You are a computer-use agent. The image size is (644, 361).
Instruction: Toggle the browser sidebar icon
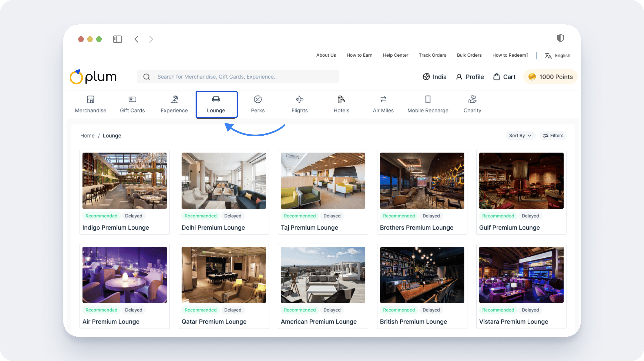pyautogui.click(x=117, y=39)
